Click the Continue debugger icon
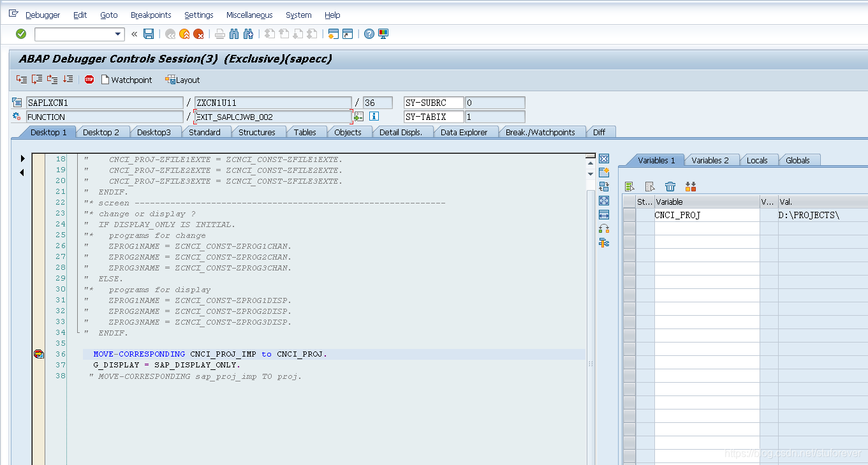 (68, 80)
